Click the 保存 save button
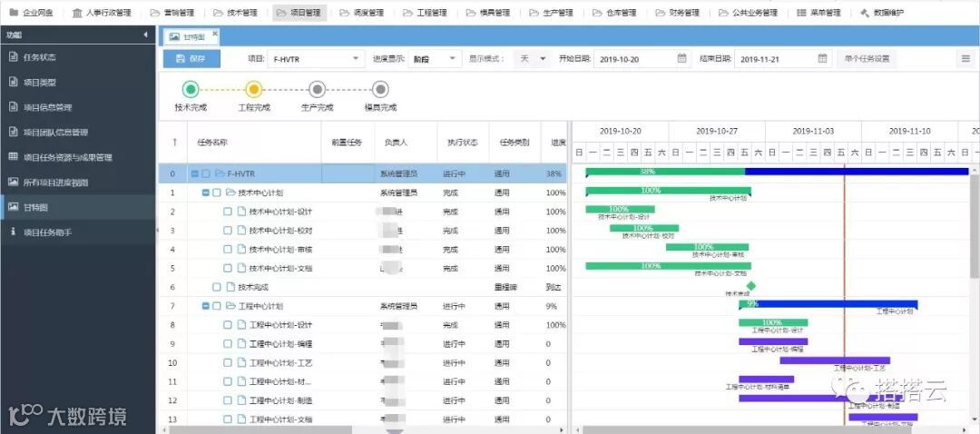 click(x=191, y=59)
